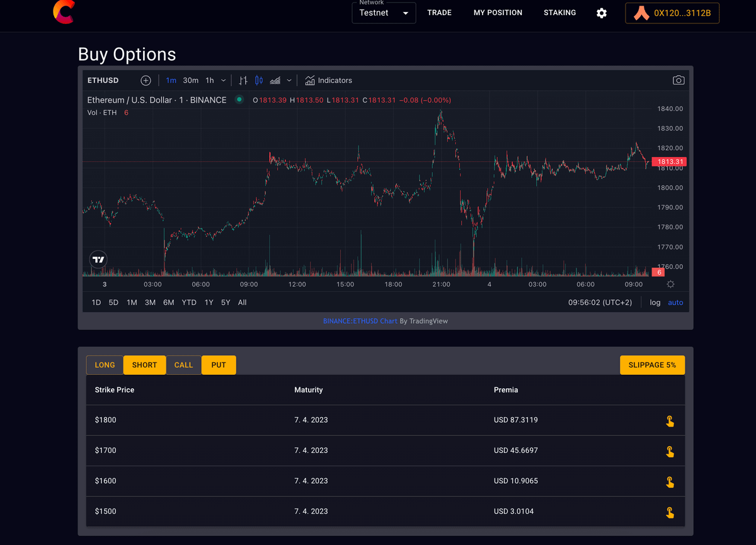Open the BINANCE:ETHUSD Chart link
The height and width of the screenshot is (545, 756).
pyautogui.click(x=360, y=321)
